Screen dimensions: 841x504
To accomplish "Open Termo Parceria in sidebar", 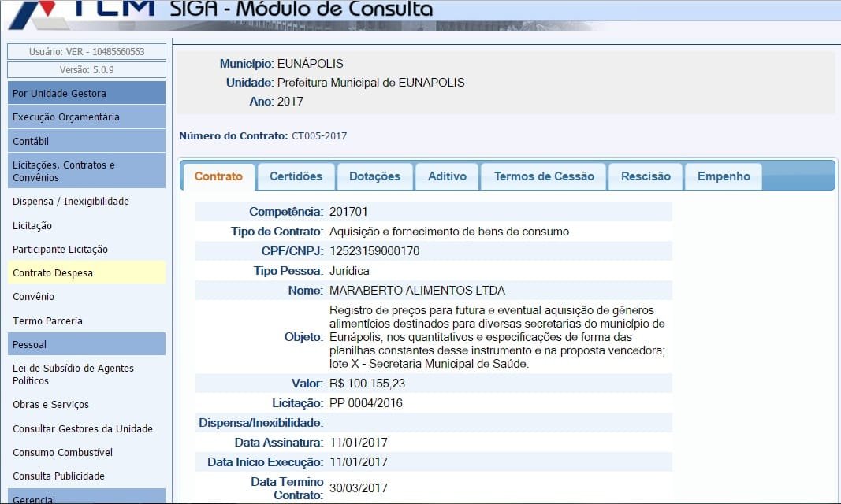I will tap(47, 321).
